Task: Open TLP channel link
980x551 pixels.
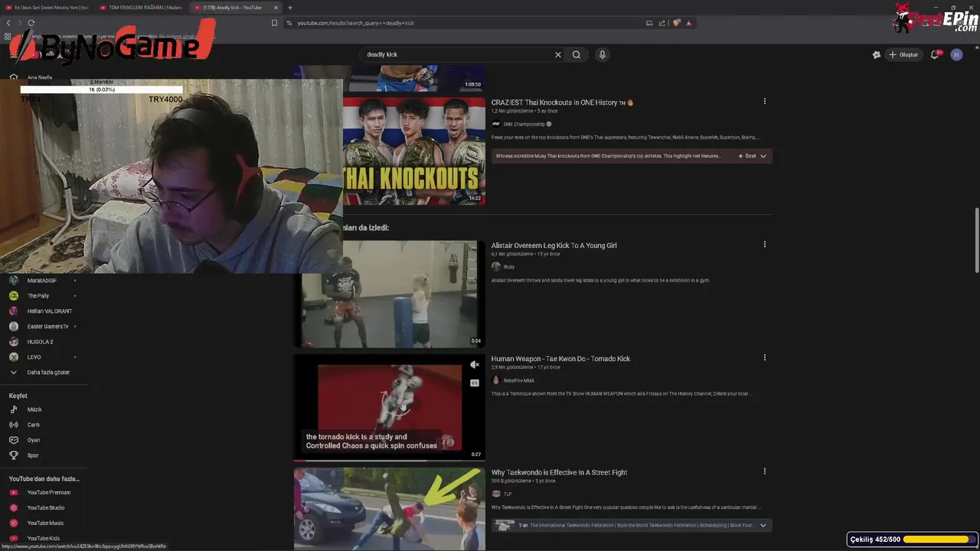Action: [507, 494]
